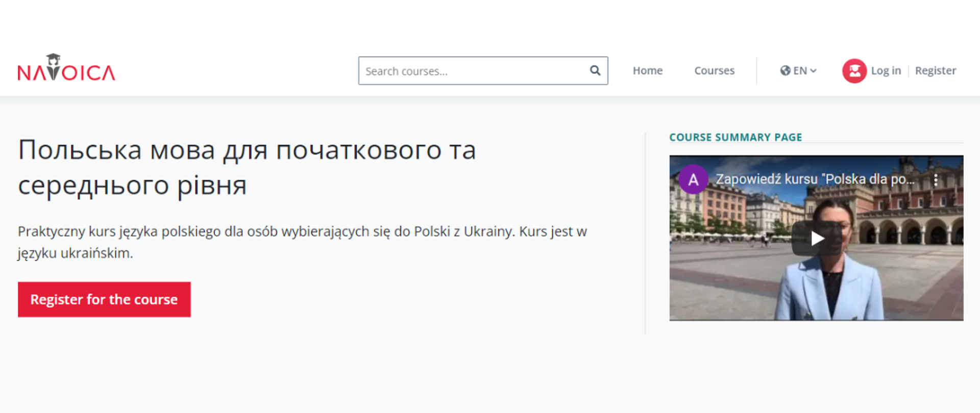
Task: Click the magnifying glass search icon
Action: tap(595, 70)
